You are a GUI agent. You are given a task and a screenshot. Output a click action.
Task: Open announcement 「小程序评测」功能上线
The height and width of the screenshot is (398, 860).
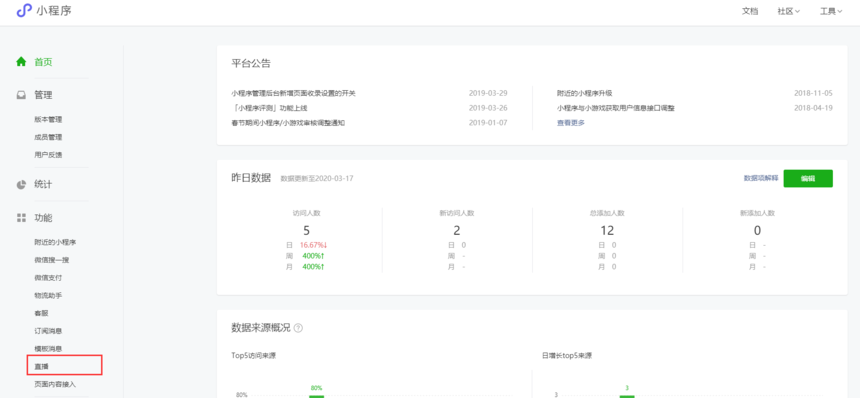269,108
